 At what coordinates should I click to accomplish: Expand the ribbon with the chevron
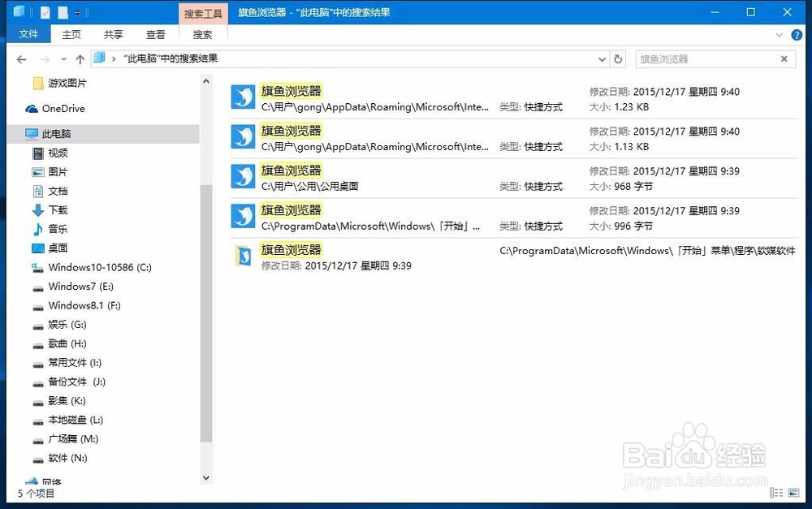coord(779,35)
